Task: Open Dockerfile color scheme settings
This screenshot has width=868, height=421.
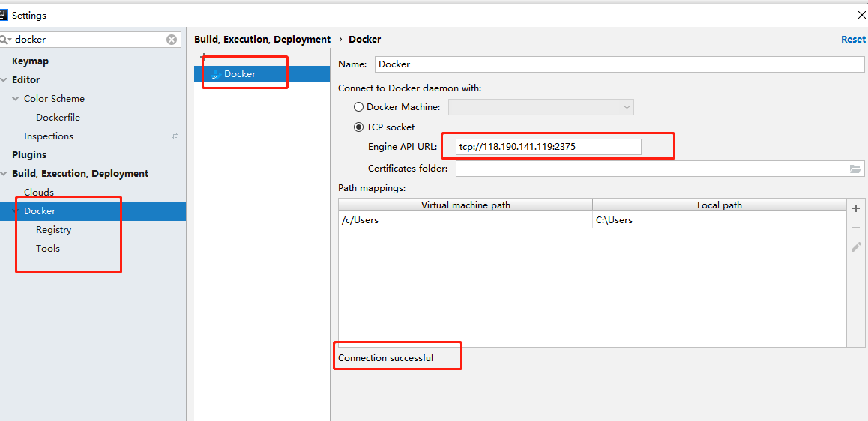Action: (58, 118)
